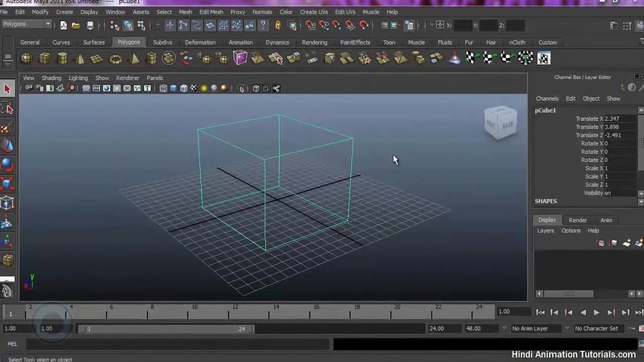The image size is (644, 362).
Task: Activate the Scale tool cube icon
Action: pos(7,184)
